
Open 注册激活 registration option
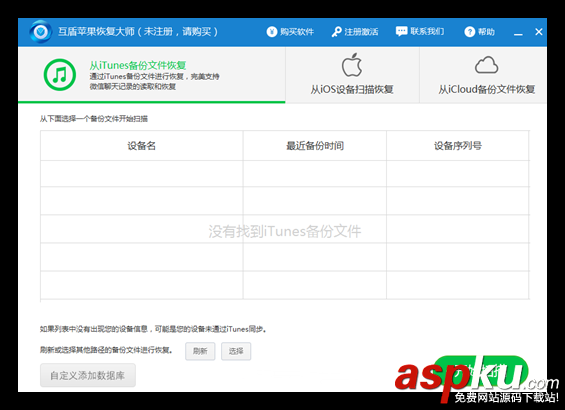361,32
